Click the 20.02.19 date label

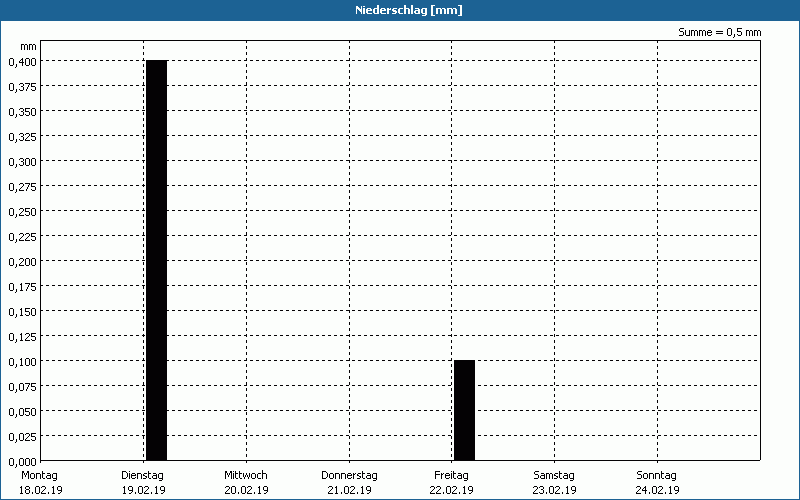pyautogui.click(x=246, y=490)
